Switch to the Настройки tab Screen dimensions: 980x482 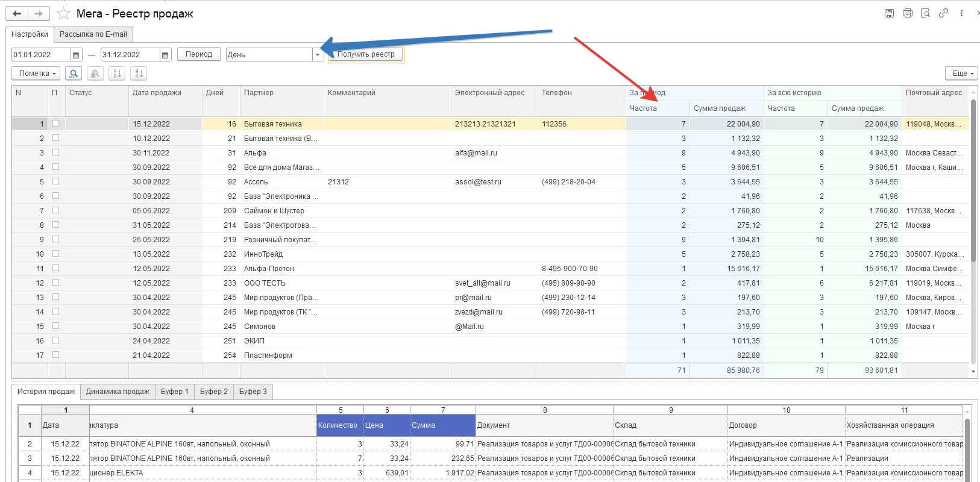30,34
